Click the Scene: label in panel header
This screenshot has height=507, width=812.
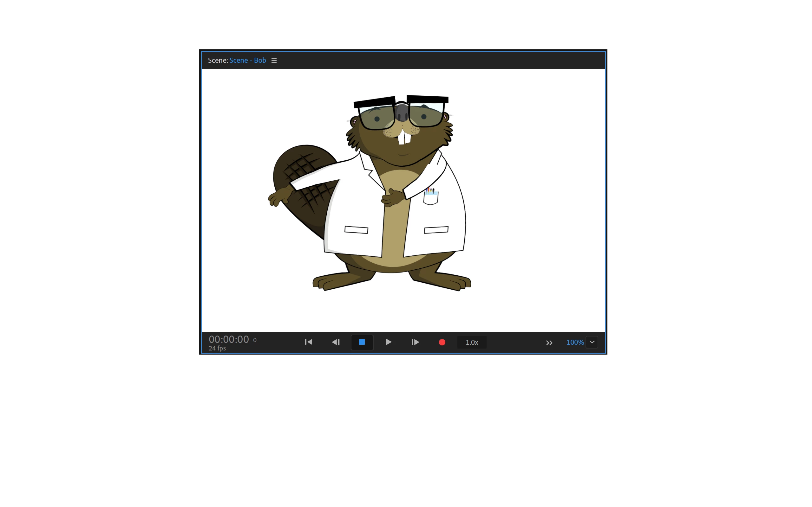coord(218,60)
